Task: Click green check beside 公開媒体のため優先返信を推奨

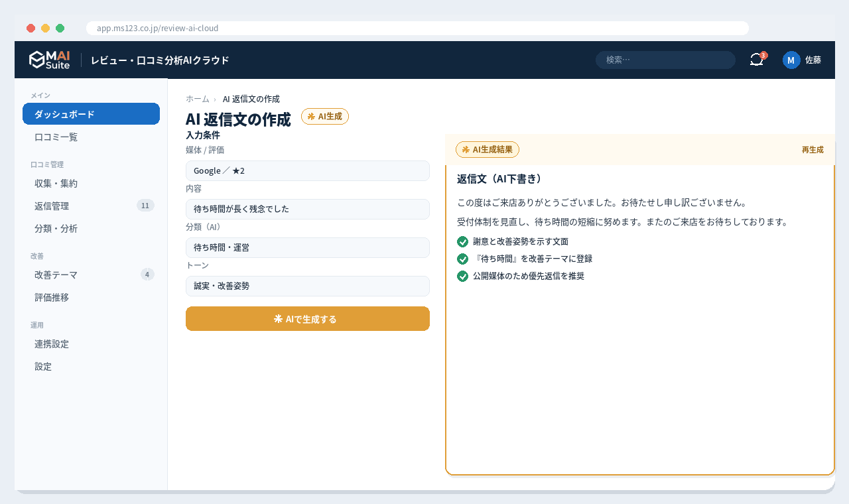Action: click(x=463, y=276)
